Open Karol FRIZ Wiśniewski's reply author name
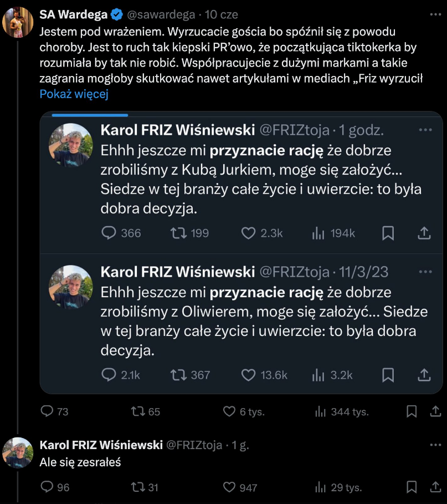This screenshot has width=447, height=504. (101, 445)
